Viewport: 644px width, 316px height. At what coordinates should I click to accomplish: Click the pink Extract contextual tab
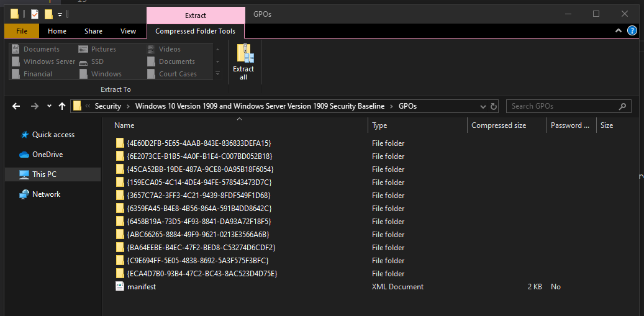(196, 16)
